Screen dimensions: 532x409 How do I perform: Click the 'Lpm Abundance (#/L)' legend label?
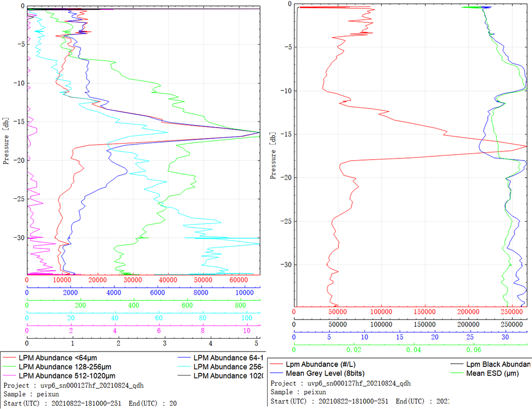pyautogui.click(x=320, y=364)
